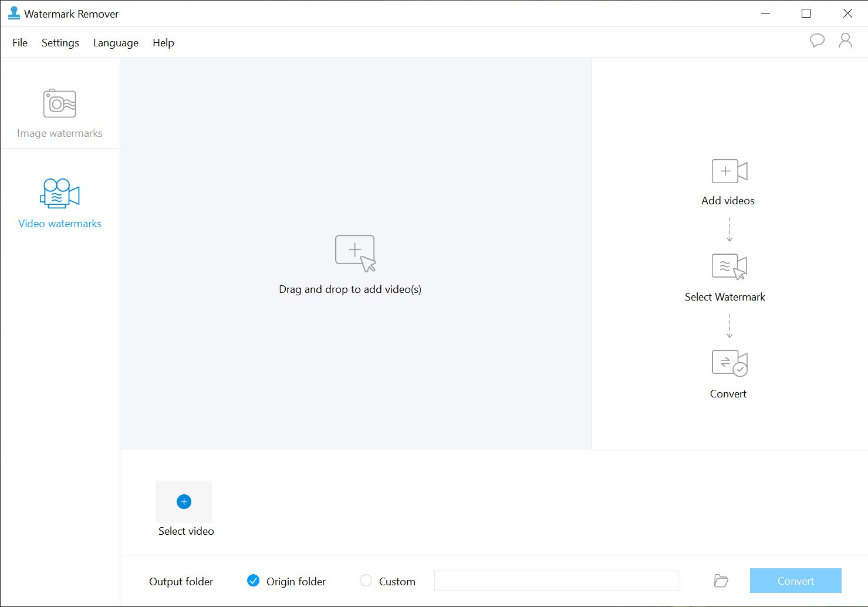Click the Select video label

[186, 531]
